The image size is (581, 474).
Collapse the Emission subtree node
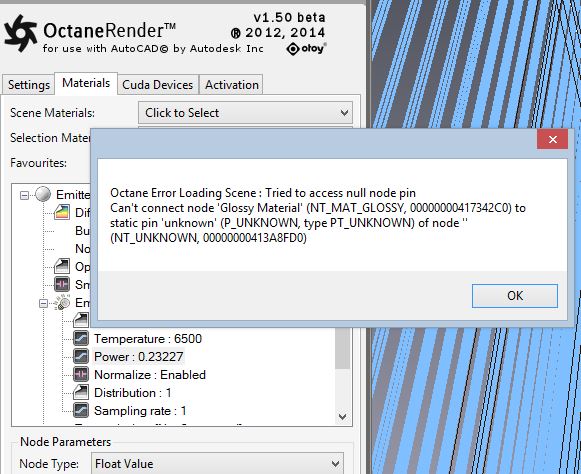43,303
